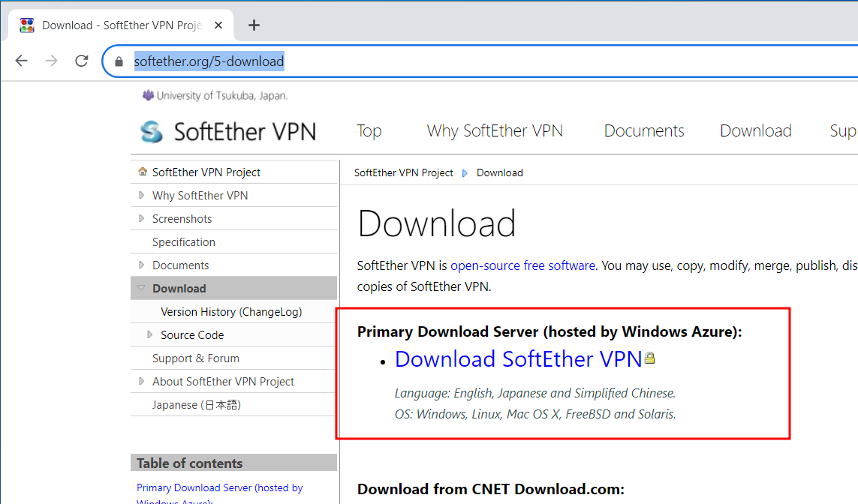Click the lock icon after Download SoftEther VPN

pyautogui.click(x=649, y=358)
